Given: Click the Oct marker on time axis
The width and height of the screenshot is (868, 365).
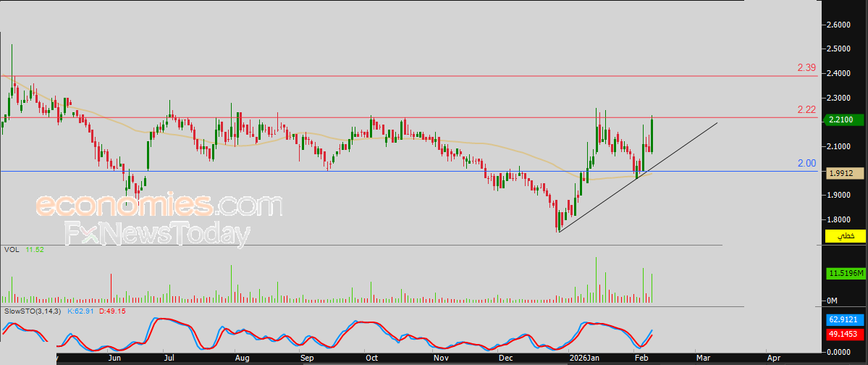Looking at the screenshot, I should (x=371, y=358).
